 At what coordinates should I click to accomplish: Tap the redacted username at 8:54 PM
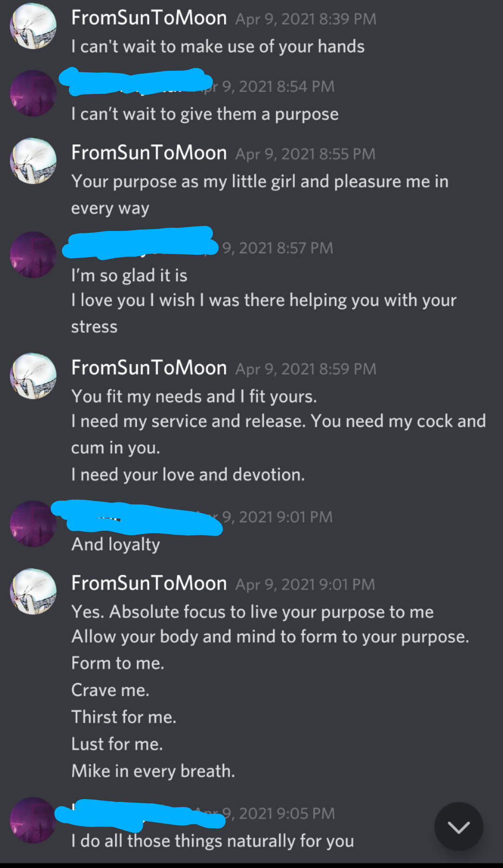(x=136, y=82)
